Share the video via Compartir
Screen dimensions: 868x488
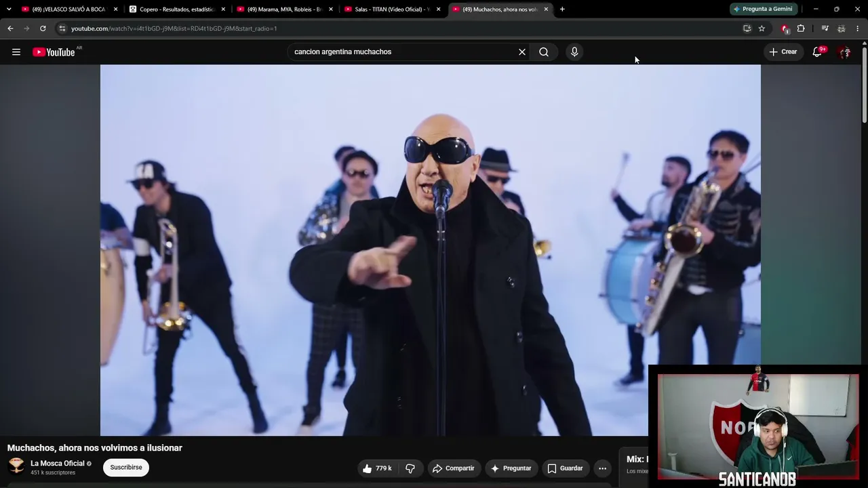coord(454,468)
